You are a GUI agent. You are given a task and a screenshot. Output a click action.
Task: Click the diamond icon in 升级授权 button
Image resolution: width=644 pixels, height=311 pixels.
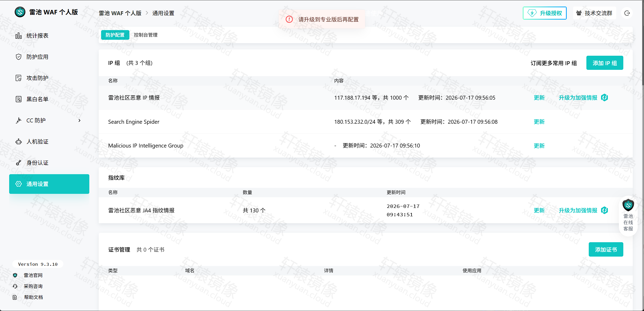coord(532,13)
